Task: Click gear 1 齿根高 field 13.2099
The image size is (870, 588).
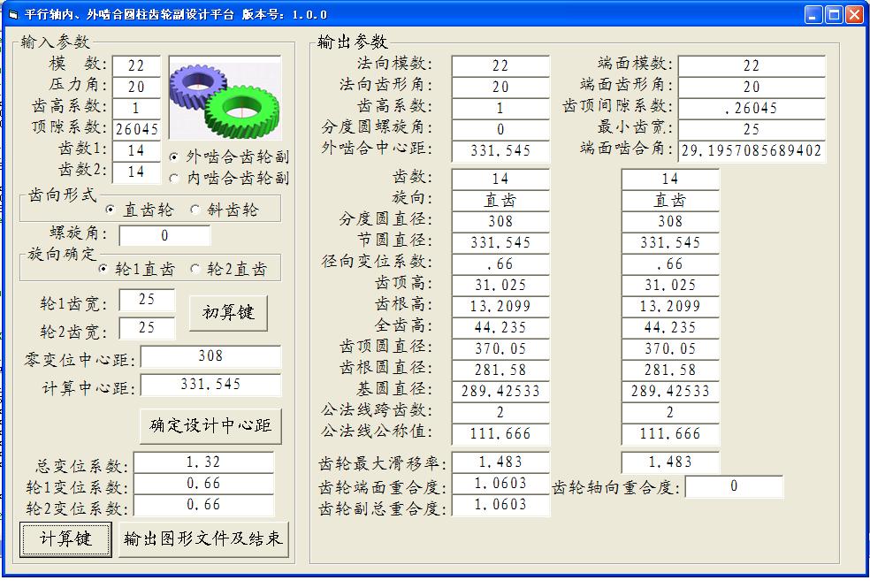Action: click(500, 306)
